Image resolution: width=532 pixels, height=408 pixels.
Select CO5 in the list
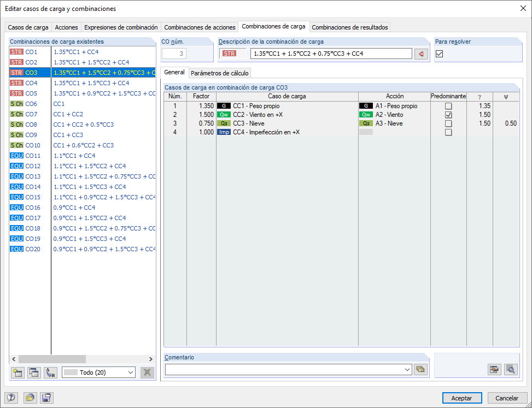coord(83,93)
